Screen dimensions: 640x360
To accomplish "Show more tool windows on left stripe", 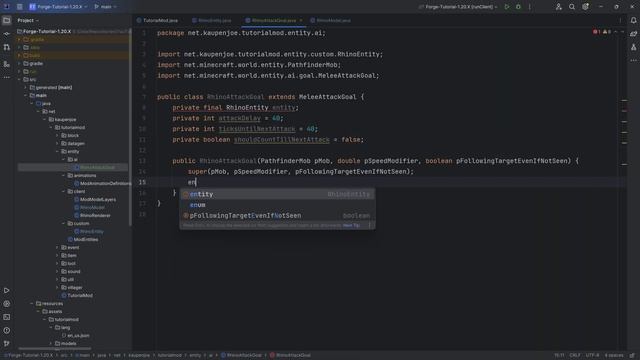I will pos(7,77).
